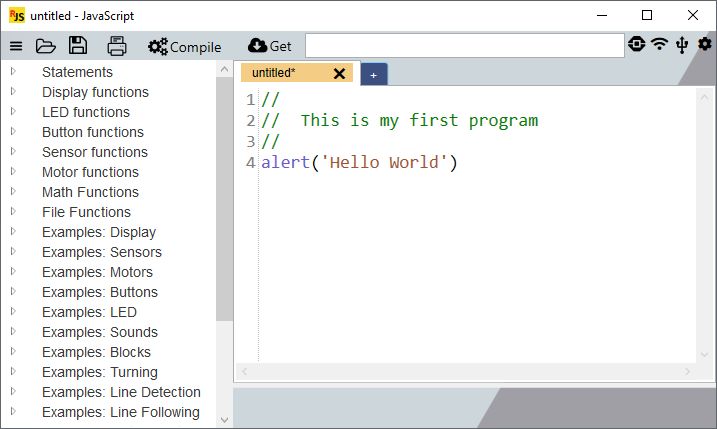Click the 'Hello World' string
Viewport: 717px width, 429px height.
pos(385,162)
